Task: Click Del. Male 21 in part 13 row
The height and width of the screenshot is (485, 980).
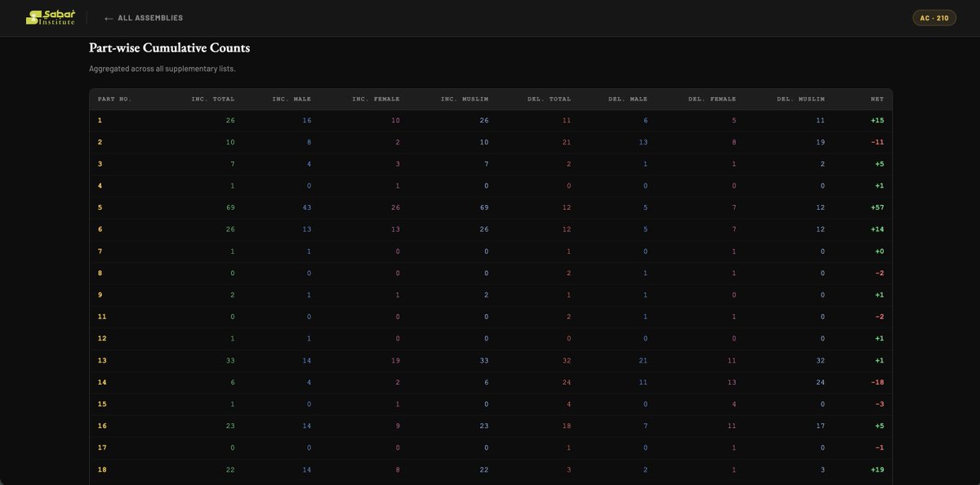Action: click(x=643, y=360)
